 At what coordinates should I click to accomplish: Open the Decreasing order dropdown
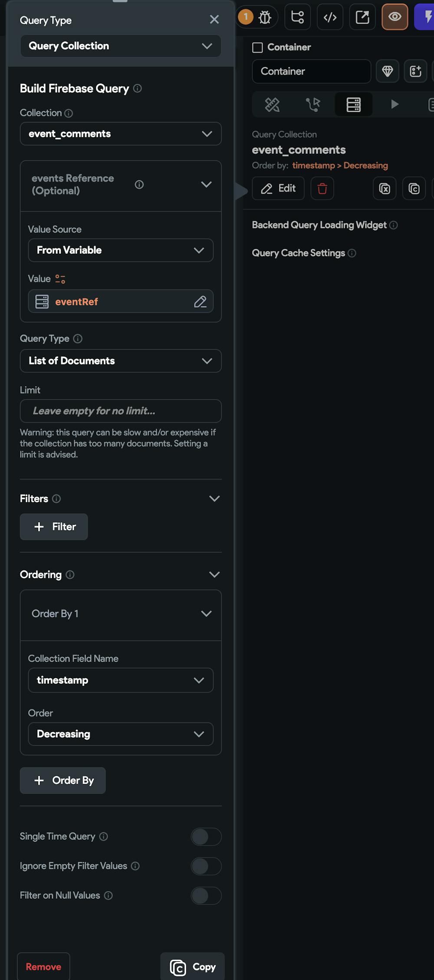[121, 734]
